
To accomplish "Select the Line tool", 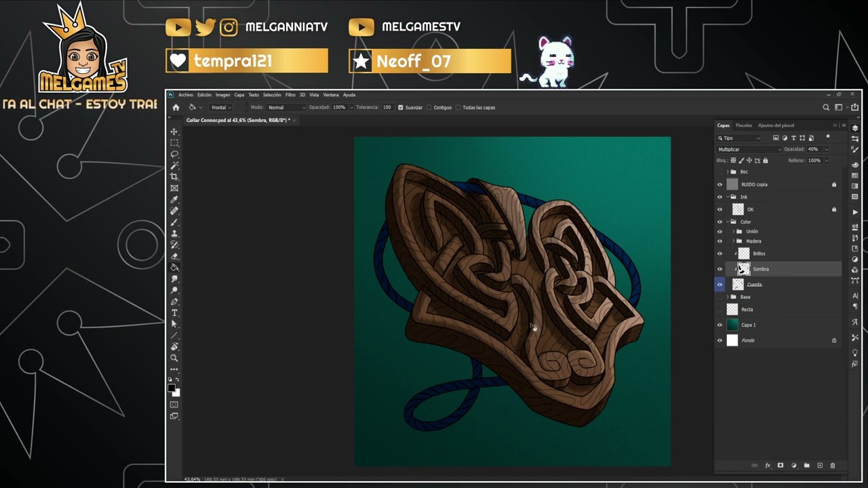I will [174, 335].
